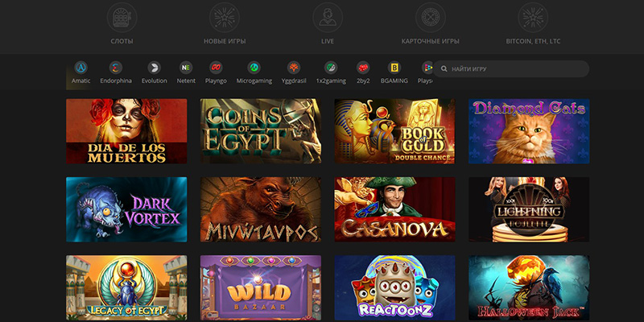This screenshot has width=644, height=322.
Task: Click the Evolution provider name
Action: tap(154, 81)
